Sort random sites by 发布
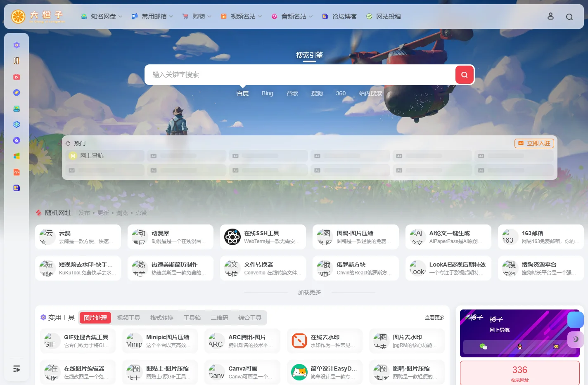This screenshot has height=385, width=588. pos(84,213)
